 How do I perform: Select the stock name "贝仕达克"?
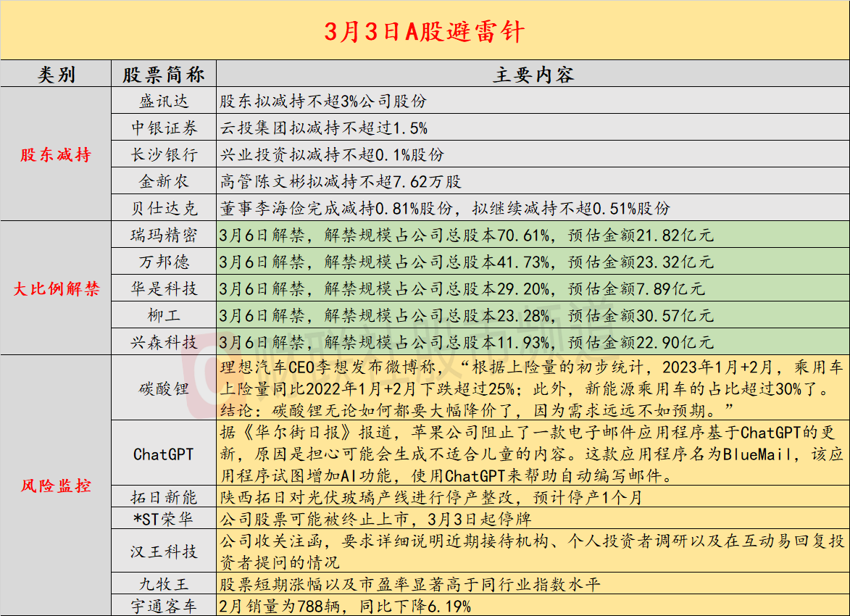[x=164, y=208]
